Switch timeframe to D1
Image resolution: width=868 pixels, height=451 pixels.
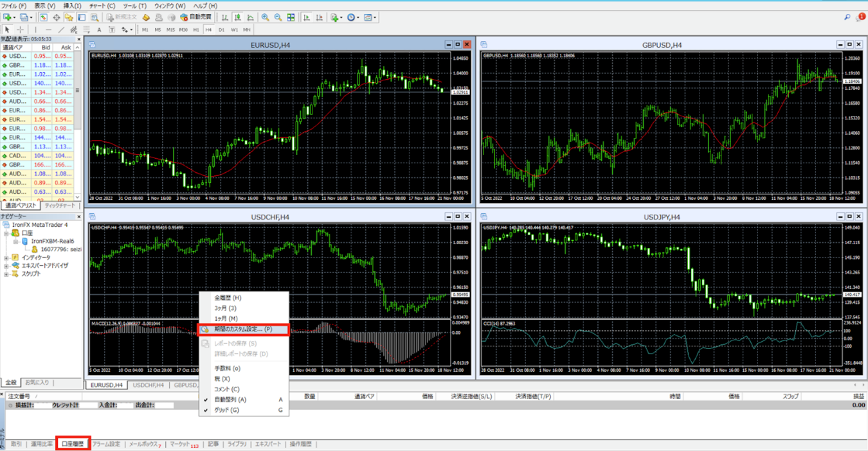click(x=222, y=30)
